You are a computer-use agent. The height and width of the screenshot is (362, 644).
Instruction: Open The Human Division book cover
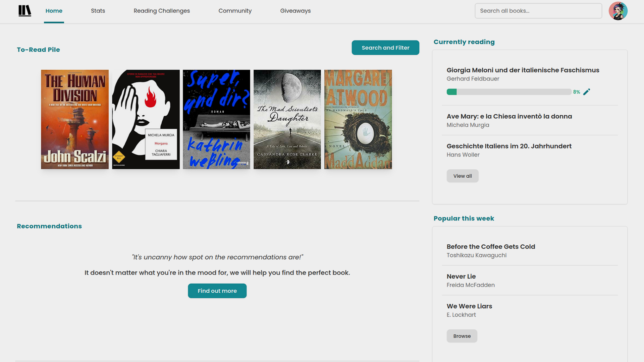75,119
